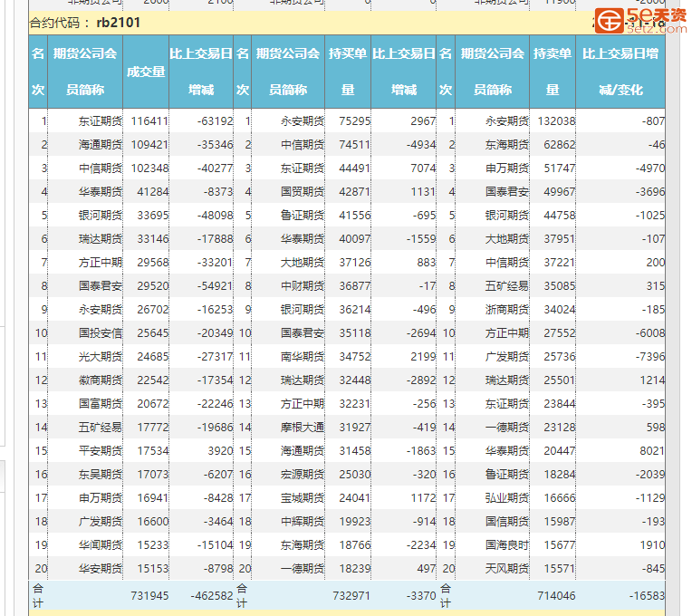This screenshot has height=616, width=692.
Task: Click 天风期货 in short ranking
Action: click(506, 569)
